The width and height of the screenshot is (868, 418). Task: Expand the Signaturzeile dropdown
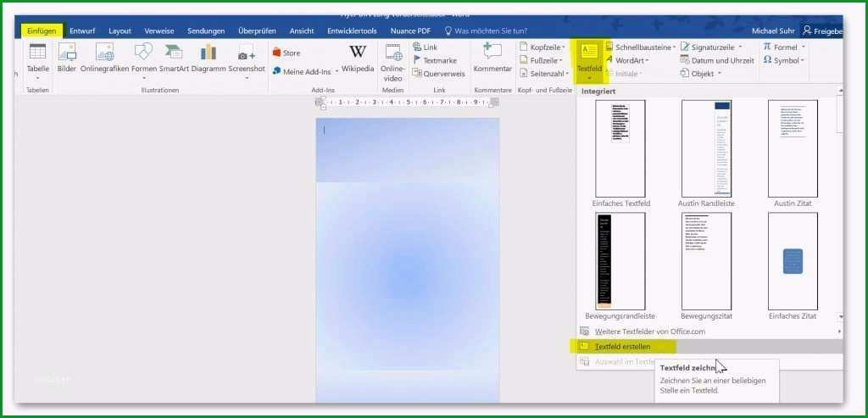(711, 47)
